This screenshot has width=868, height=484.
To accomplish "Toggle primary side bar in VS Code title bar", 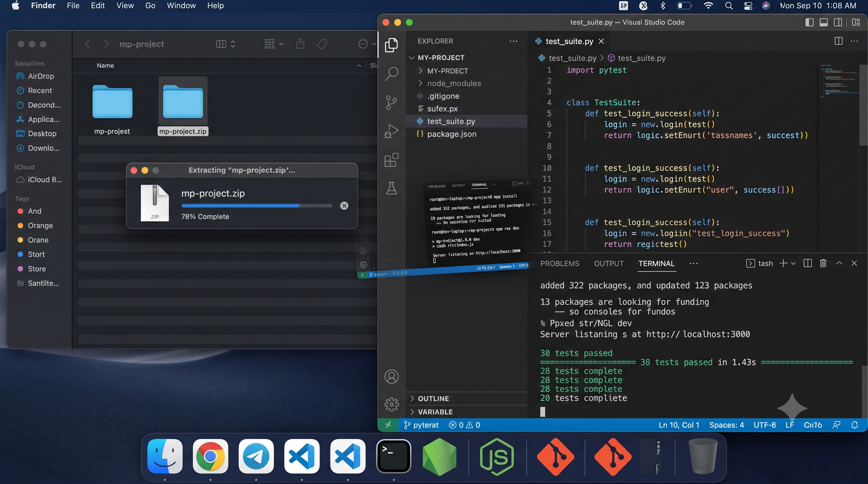I will pos(809,22).
